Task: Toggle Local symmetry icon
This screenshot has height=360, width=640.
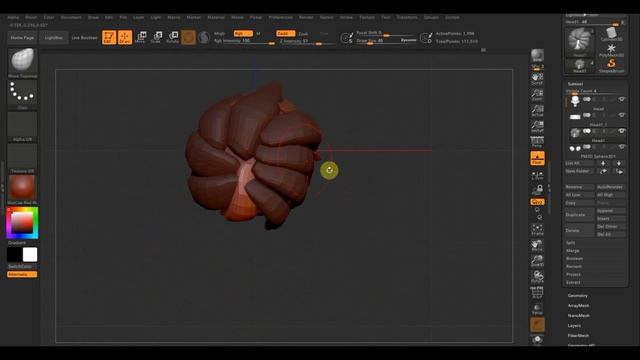Action: [537, 175]
